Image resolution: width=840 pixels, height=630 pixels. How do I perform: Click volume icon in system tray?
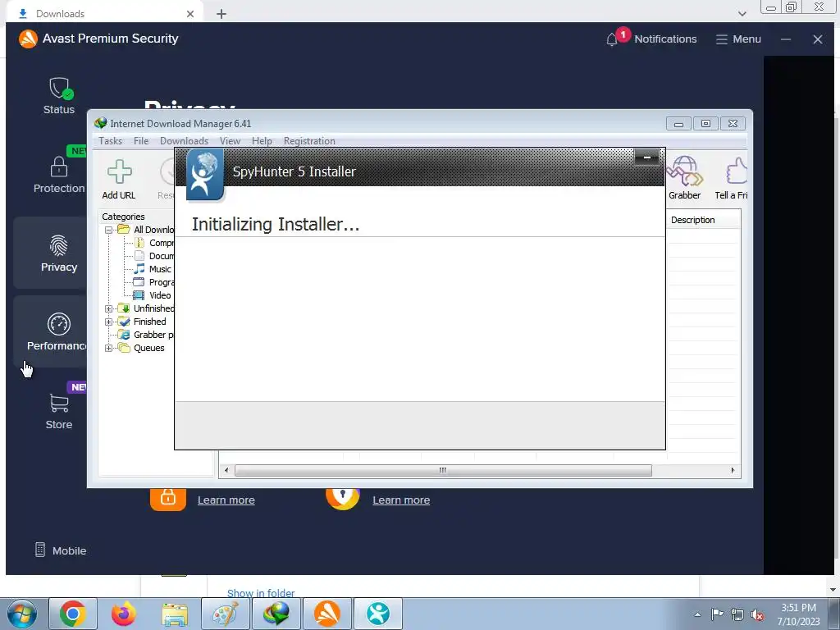[x=757, y=614]
